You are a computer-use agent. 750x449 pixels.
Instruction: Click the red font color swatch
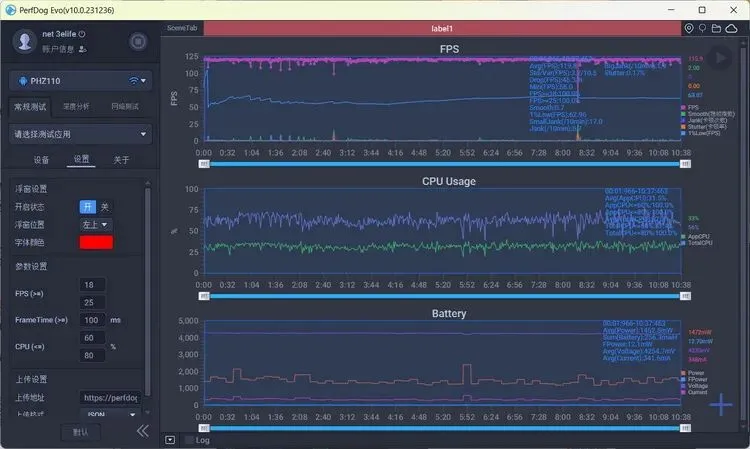pyautogui.click(x=96, y=242)
